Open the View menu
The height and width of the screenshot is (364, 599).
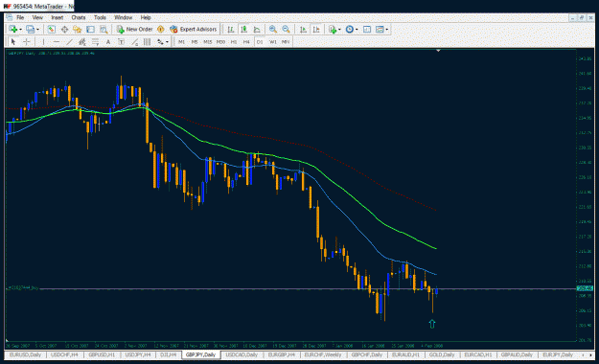(37, 17)
